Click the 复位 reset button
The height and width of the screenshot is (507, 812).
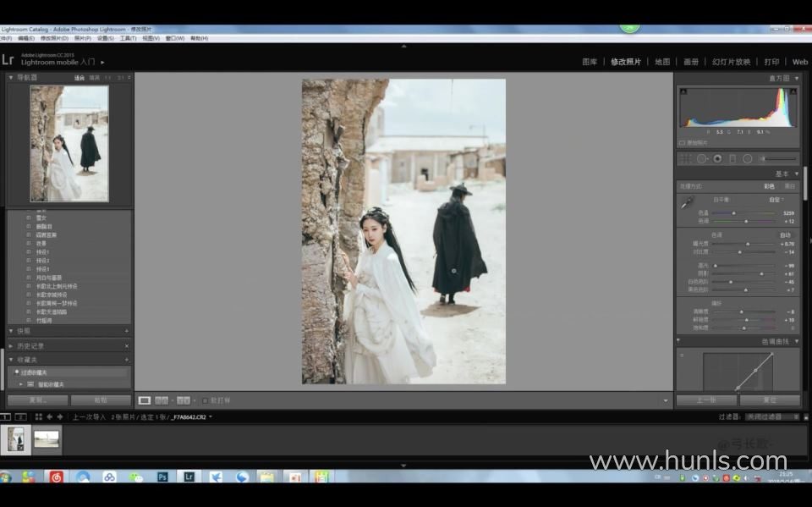click(770, 400)
